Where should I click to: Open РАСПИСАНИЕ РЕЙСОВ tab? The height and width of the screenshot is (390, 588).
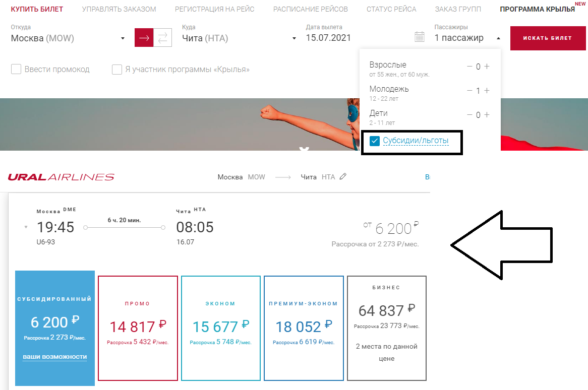point(311,9)
